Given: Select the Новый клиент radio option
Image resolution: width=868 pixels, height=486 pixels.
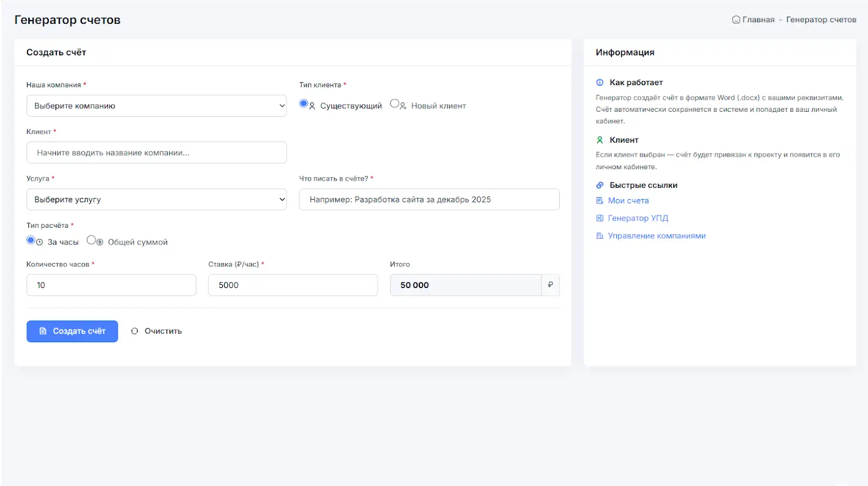Looking at the screenshot, I should pyautogui.click(x=394, y=104).
